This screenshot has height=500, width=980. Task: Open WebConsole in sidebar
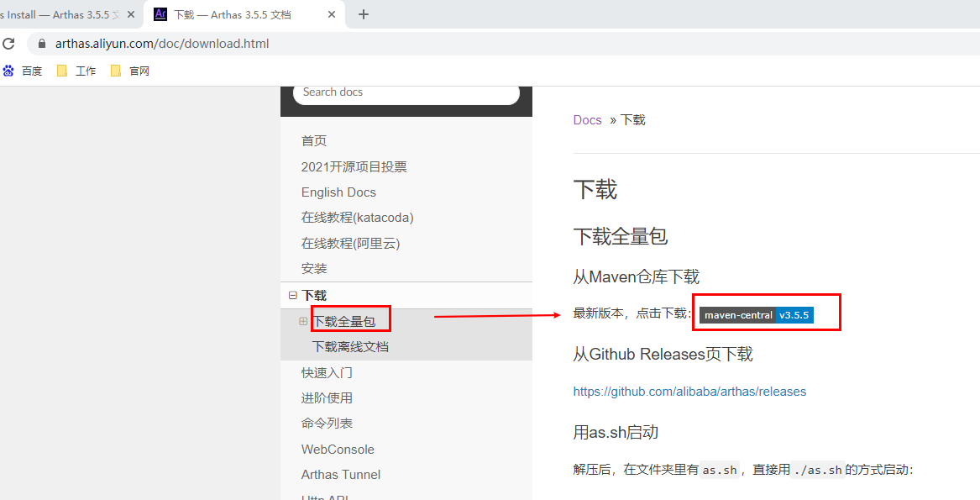(338, 450)
